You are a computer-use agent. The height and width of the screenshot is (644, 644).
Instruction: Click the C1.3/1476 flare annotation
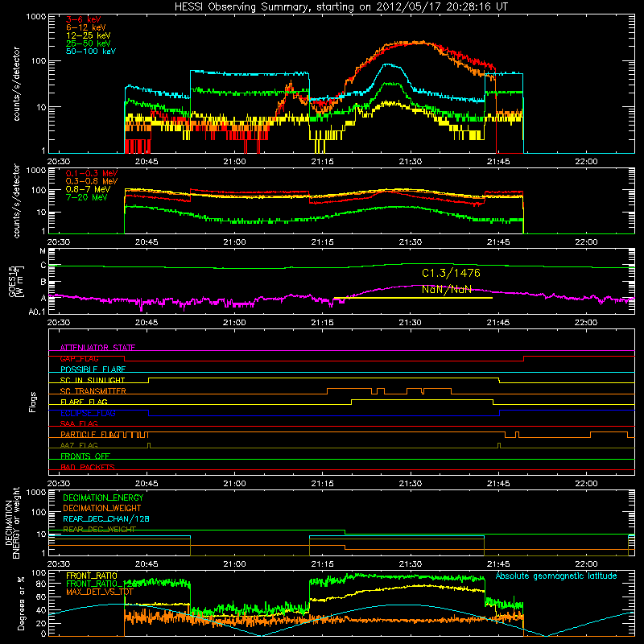tap(451, 273)
